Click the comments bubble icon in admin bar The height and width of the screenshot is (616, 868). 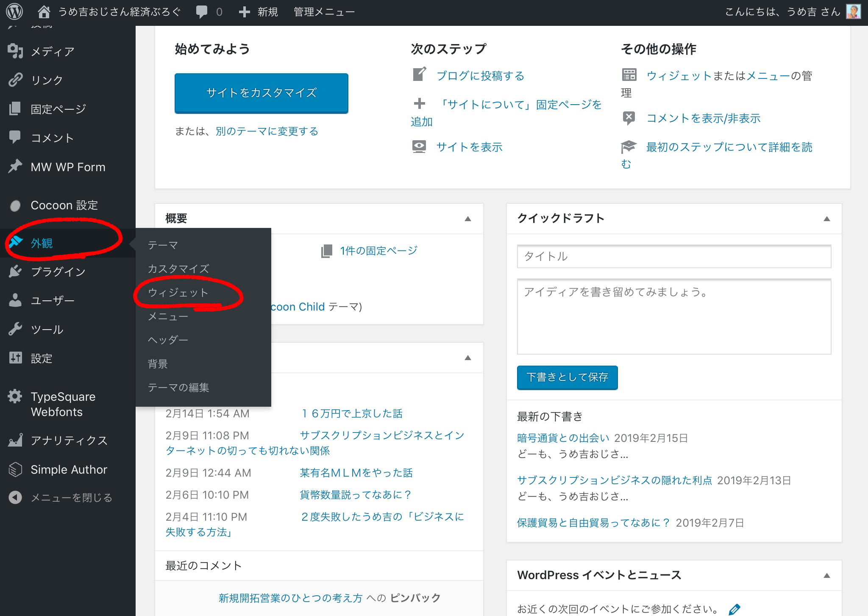point(202,12)
